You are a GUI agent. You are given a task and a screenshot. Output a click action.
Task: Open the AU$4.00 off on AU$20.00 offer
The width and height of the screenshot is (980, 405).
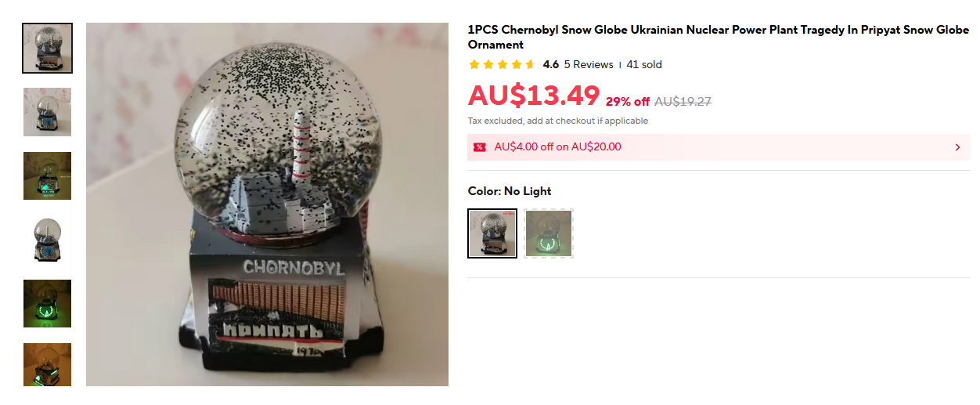(x=719, y=147)
